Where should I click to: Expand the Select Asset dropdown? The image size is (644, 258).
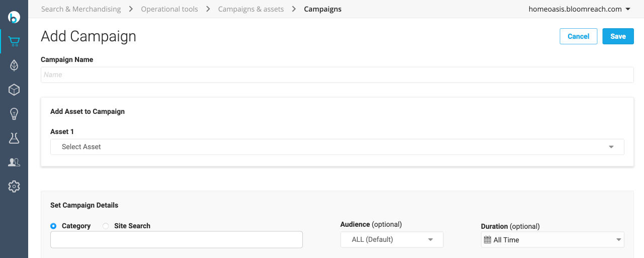point(337,147)
